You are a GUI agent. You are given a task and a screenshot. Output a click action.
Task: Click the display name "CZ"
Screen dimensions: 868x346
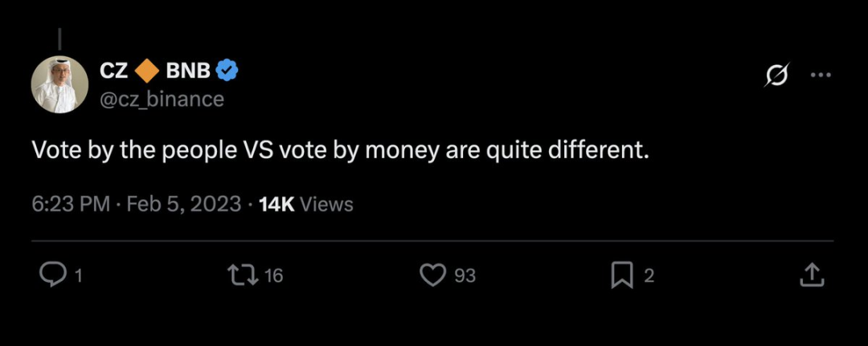pos(113,71)
